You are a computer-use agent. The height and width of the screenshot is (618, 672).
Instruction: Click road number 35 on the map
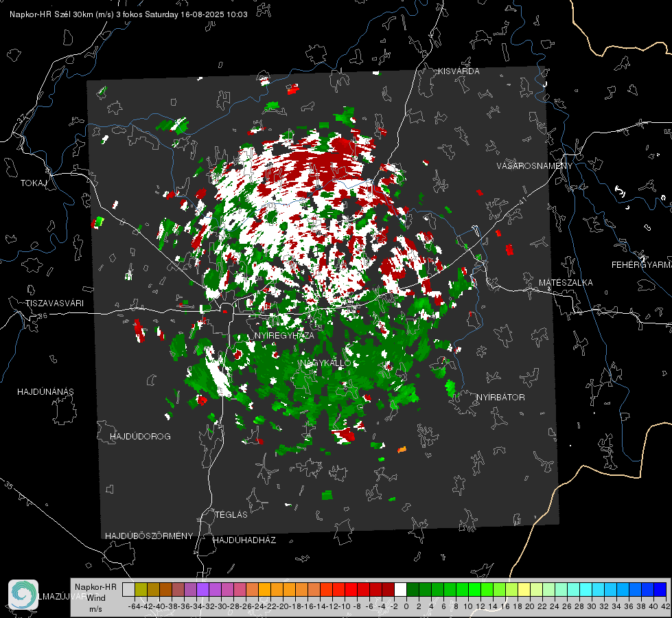point(9,485)
